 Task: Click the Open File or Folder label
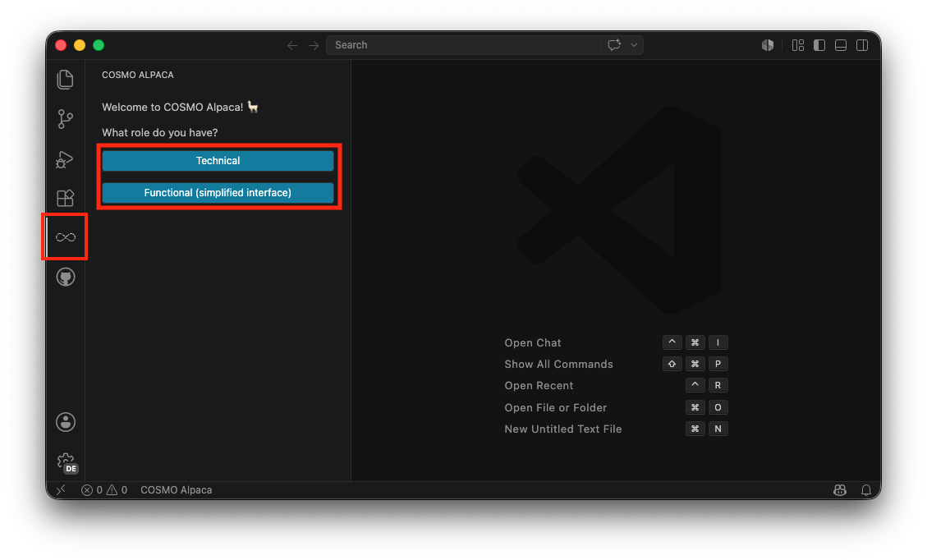click(x=556, y=407)
